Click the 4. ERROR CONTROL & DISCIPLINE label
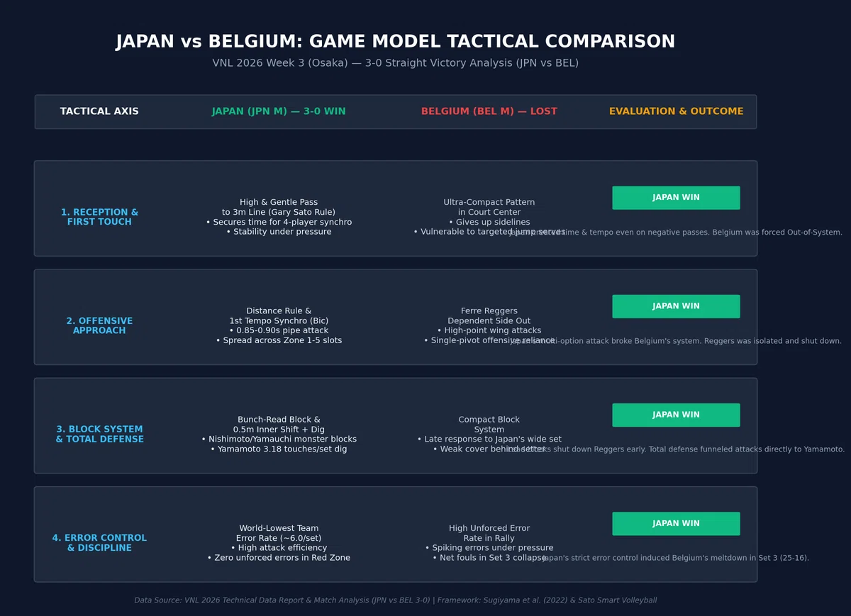851x616 pixels. (99, 542)
